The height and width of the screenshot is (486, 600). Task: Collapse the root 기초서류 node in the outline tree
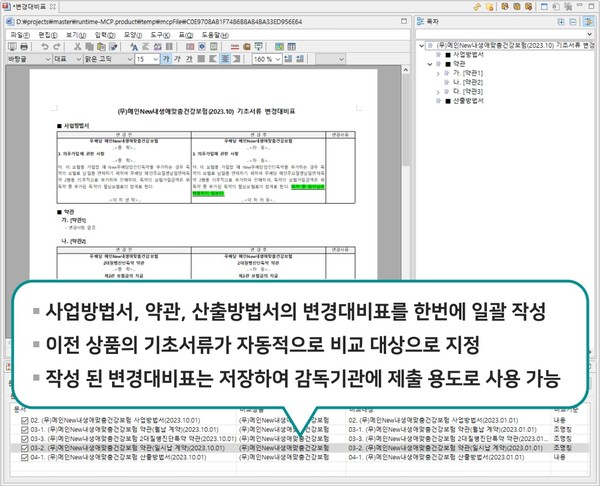[421, 46]
